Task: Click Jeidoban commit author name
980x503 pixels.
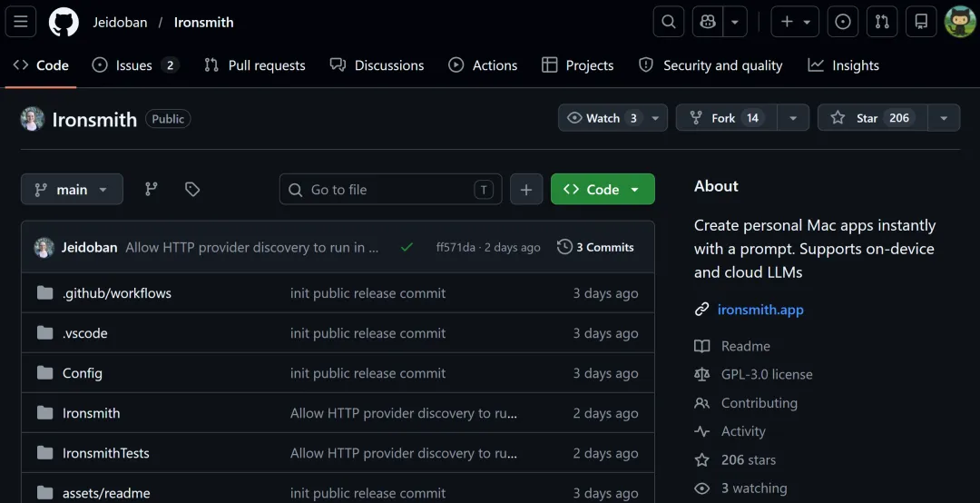Action: 89,247
